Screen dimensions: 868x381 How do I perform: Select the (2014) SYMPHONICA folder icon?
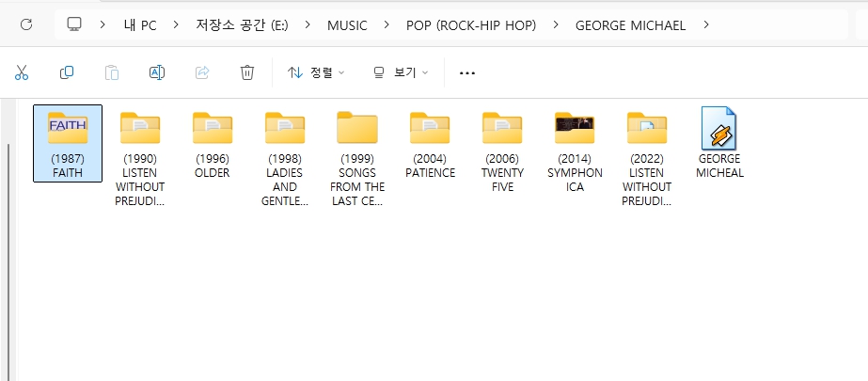(575, 128)
